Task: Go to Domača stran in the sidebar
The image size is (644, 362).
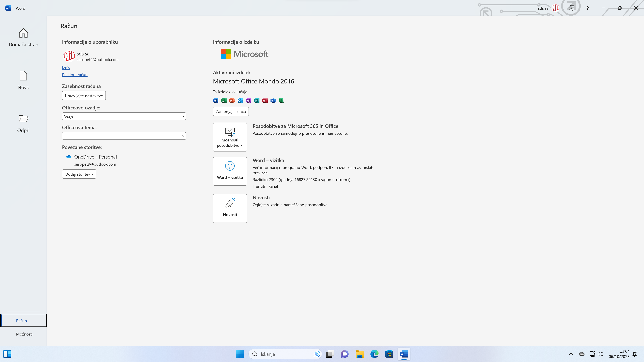Action: tap(23, 38)
